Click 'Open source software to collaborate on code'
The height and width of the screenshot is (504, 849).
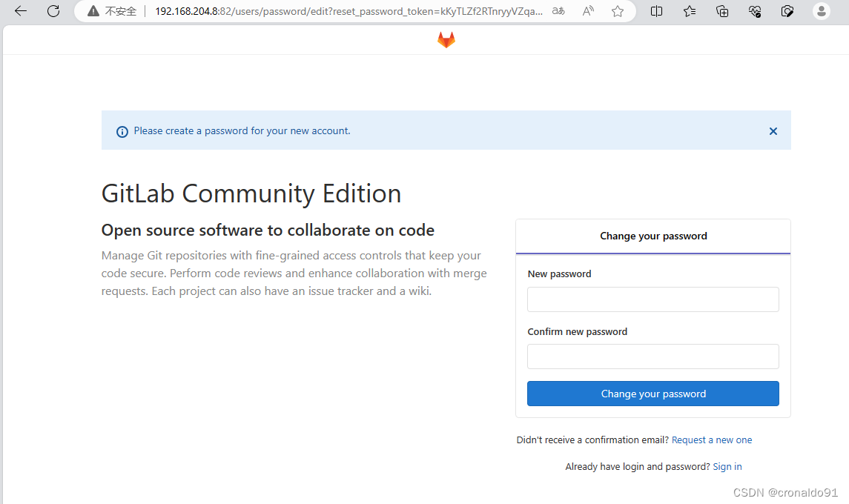click(x=268, y=230)
